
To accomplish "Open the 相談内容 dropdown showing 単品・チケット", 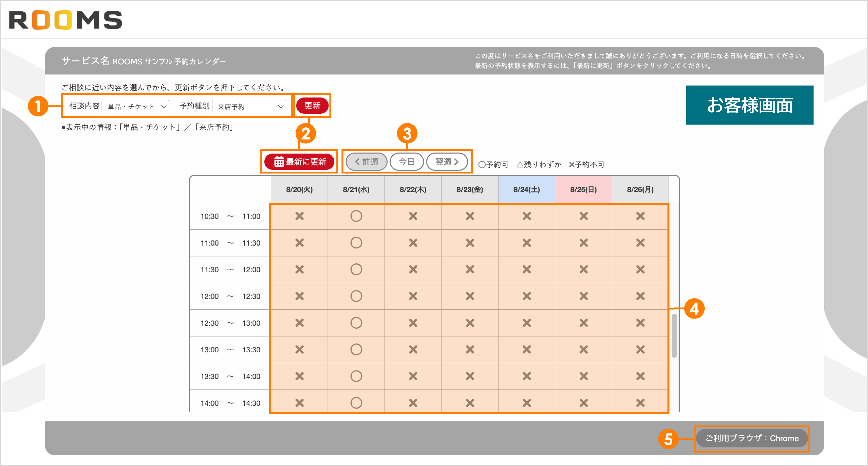I will [x=135, y=107].
